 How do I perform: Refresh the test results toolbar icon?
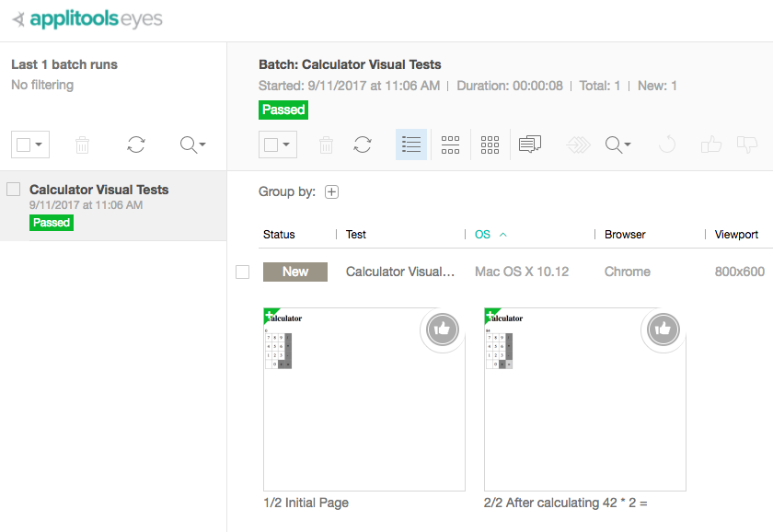[x=363, y=145]
